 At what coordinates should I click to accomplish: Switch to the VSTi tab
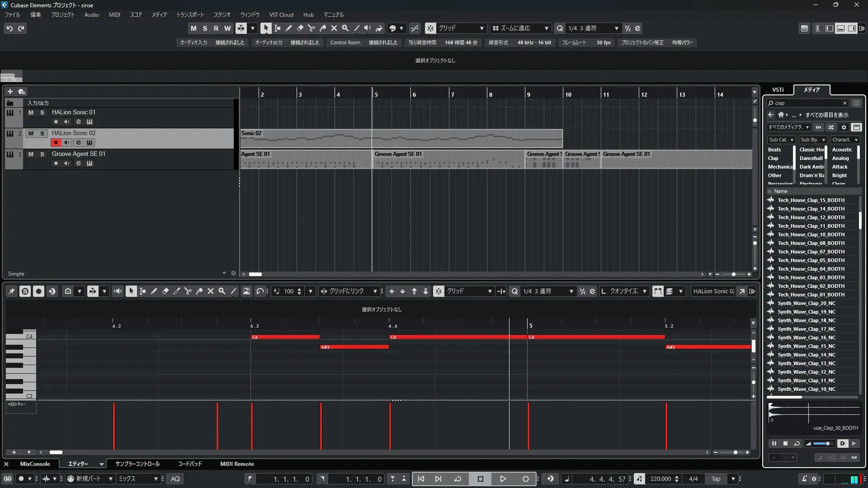click(x=778, y=90)
